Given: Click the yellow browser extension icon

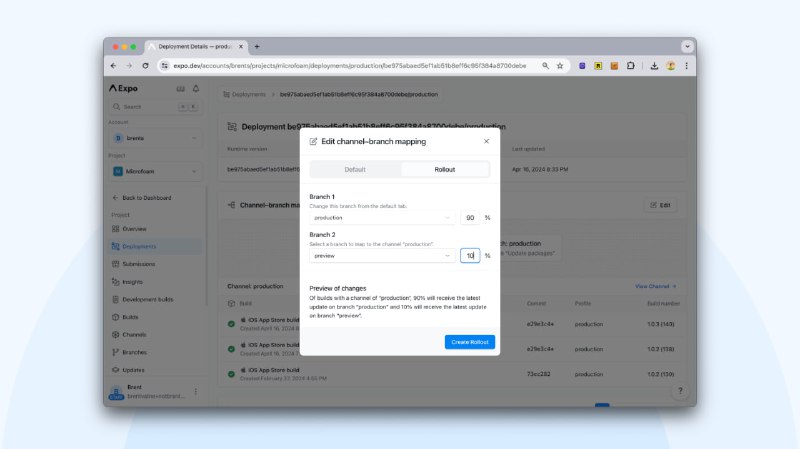Looking at the screenshot, I should click(x=598, y=66).
